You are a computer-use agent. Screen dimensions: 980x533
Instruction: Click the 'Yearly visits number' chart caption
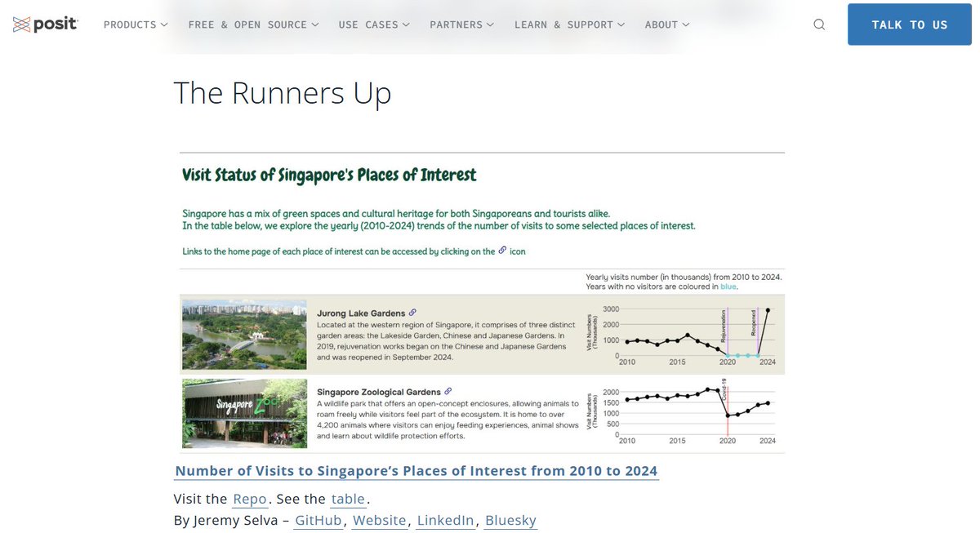684,282
